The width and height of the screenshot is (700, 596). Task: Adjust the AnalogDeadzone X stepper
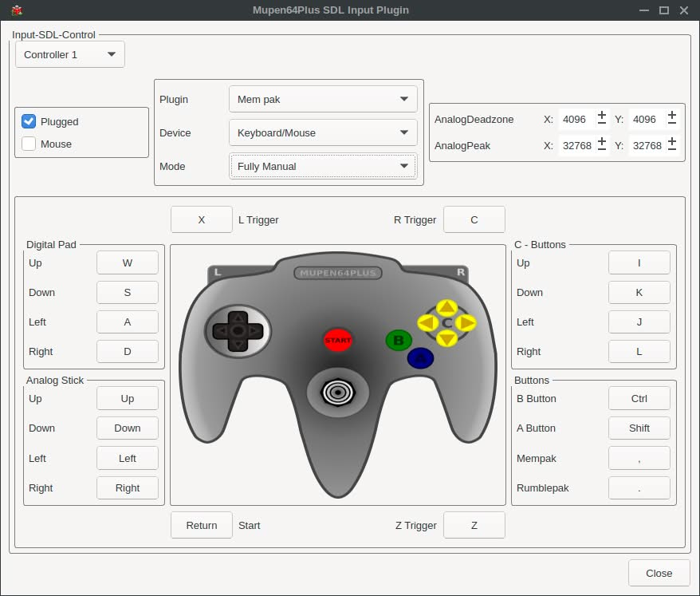tap(602, 119)
